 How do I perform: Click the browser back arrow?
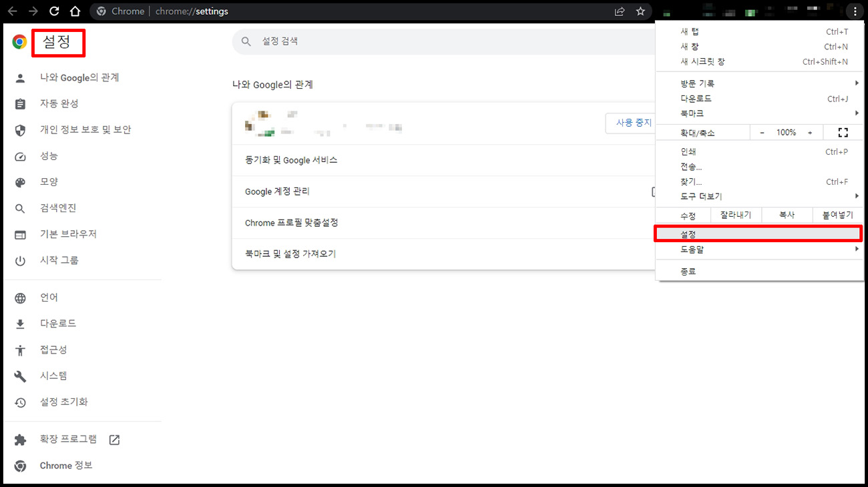(12, 11)
